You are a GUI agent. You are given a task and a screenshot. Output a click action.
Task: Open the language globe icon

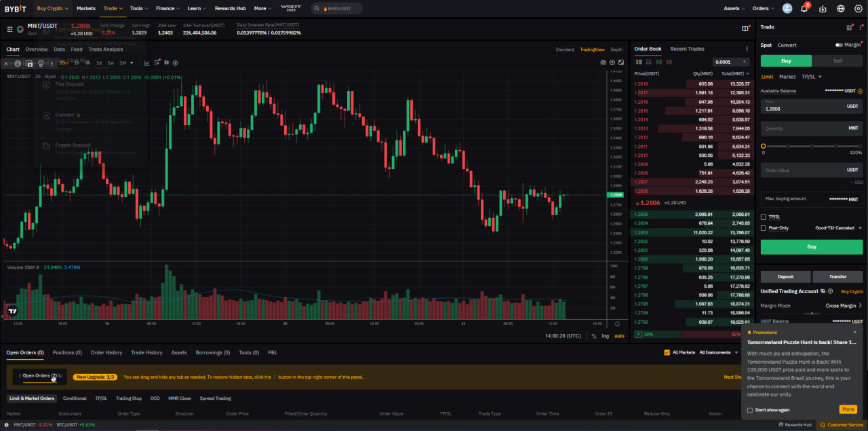(x=841, y=9)
